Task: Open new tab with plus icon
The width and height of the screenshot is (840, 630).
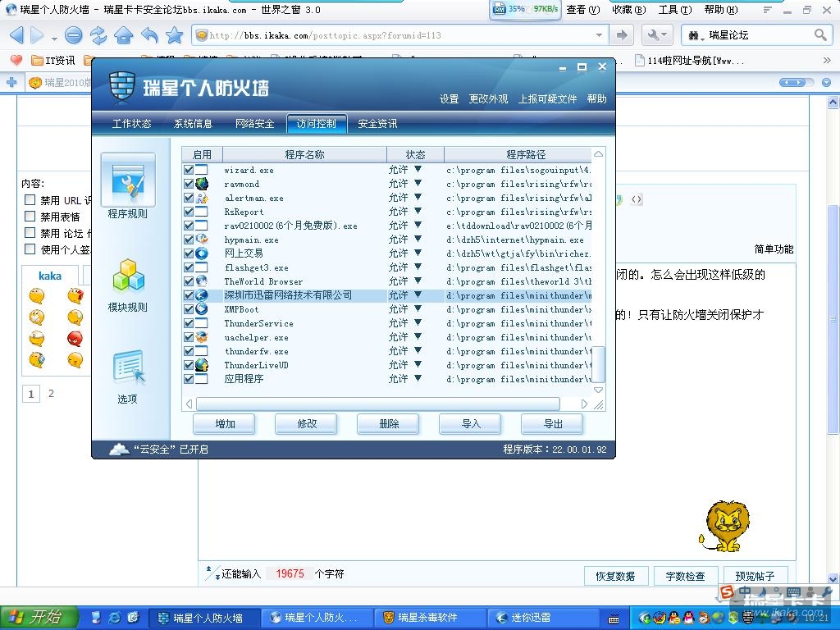Action: tap(11, 83)
